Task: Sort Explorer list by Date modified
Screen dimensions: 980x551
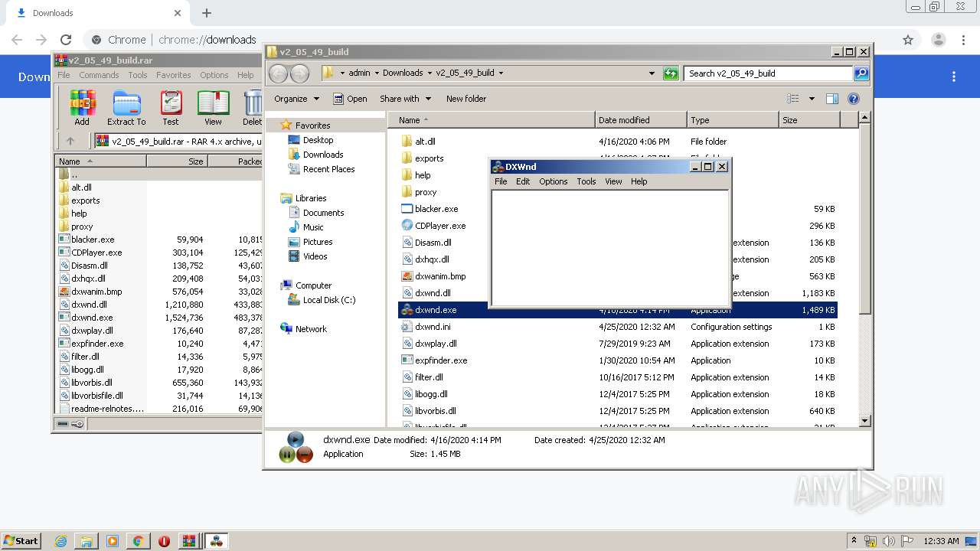Action: pyautogui.click(x=641, y=120)
